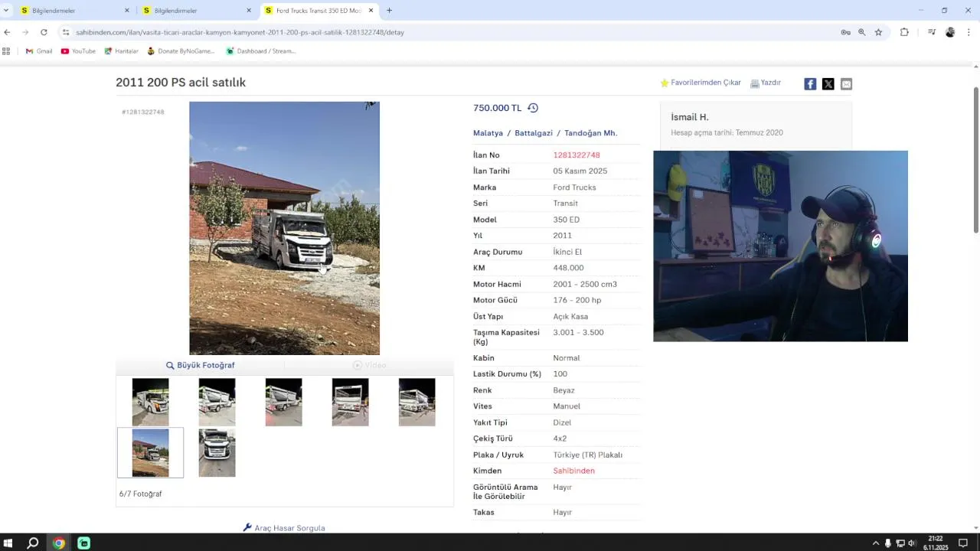This screenshot has height=551, width=980.
Task: Remove listing via Favorilerimden Çıkar
Action: pyautogui.click(x=701, y=83)
